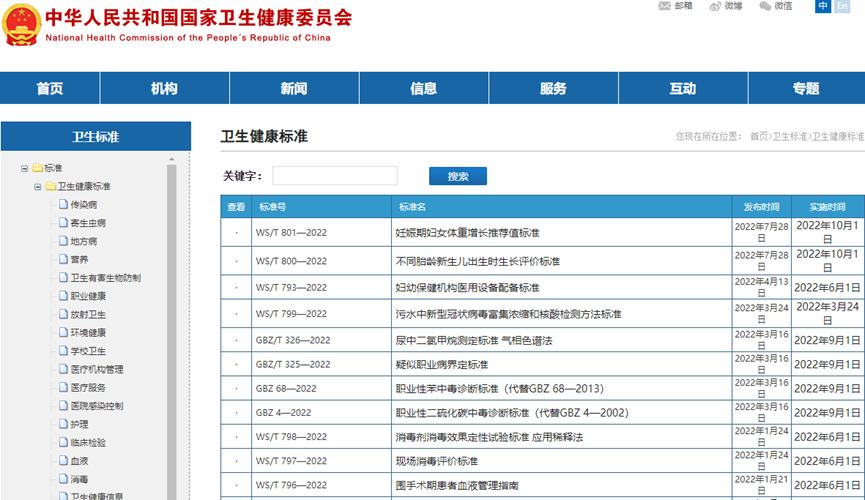This screenshot has width=865, height=500.
Task: Click the 卫生标准 breadcrumb link
Action: pos(789,136)
